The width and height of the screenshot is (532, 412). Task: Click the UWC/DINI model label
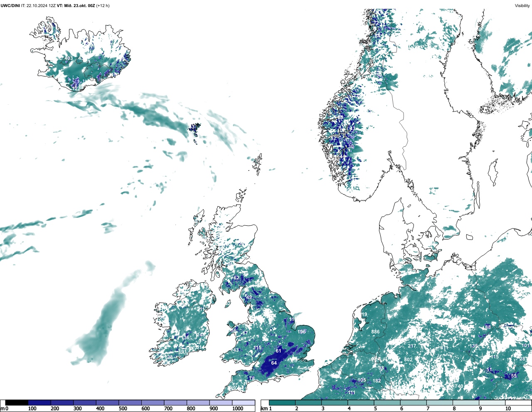click(10, 6)
